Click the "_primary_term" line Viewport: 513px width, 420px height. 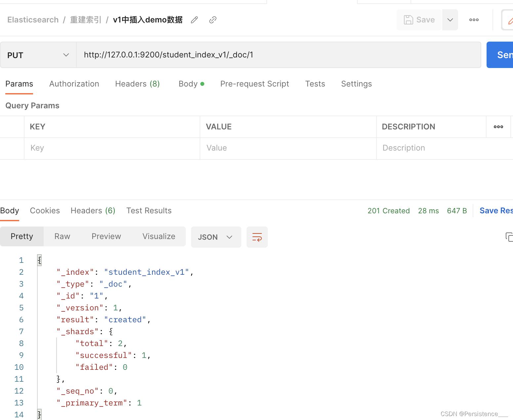[99, 403]
